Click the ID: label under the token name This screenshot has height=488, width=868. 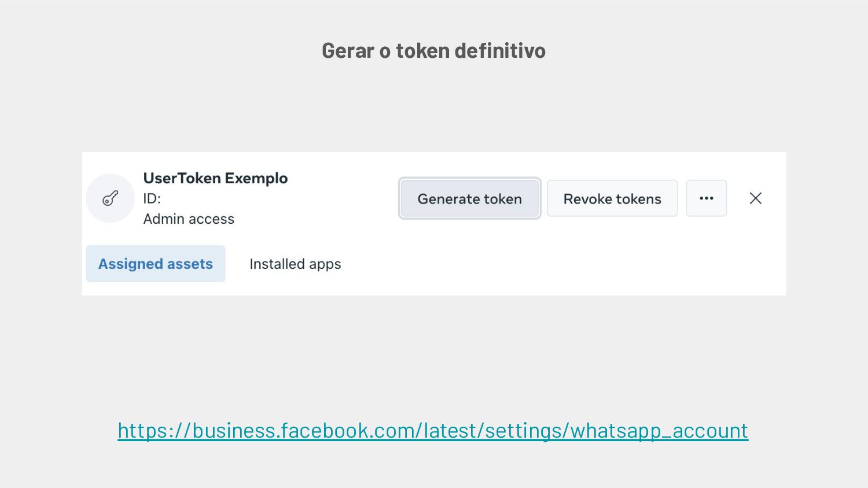pyautogui.click(x=152, y=198)
